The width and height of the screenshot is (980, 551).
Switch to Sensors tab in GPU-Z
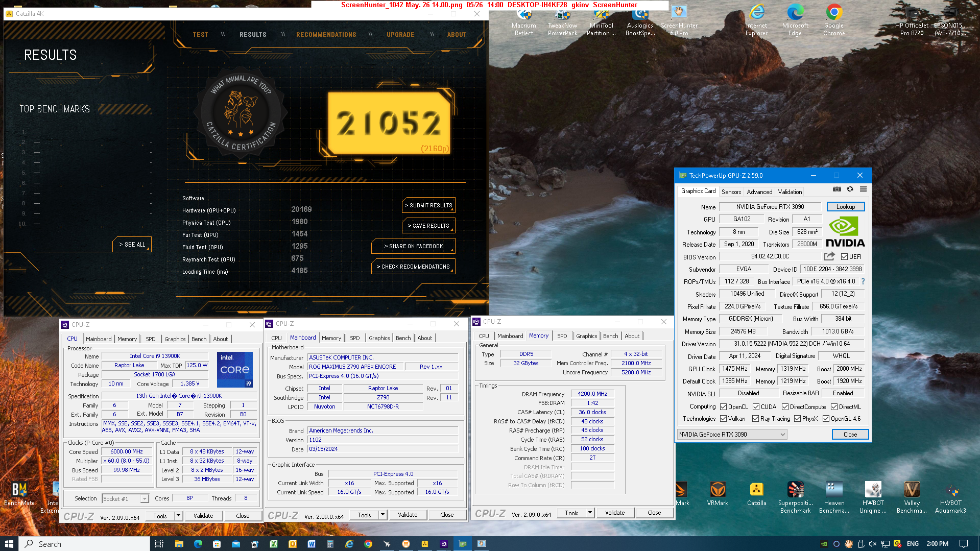click(731, 191)
